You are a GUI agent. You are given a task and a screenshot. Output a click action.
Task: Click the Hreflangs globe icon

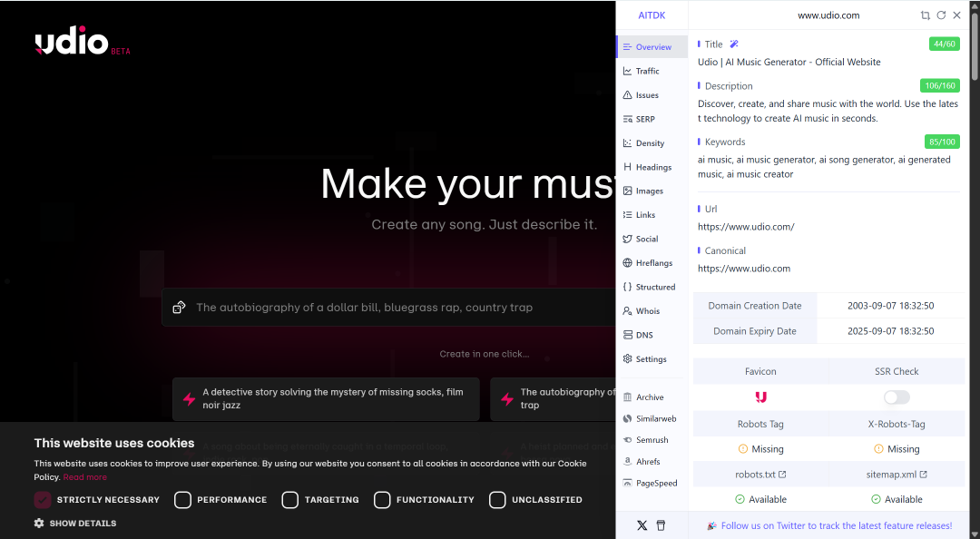(628, 262)
